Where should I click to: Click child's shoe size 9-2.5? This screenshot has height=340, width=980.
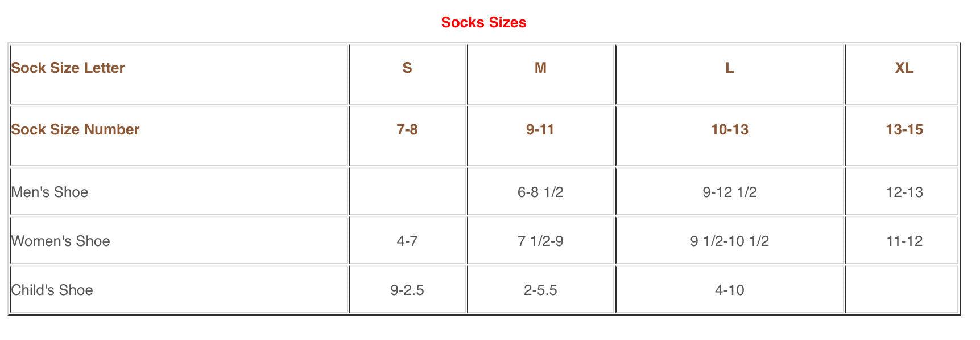[407, 290]
